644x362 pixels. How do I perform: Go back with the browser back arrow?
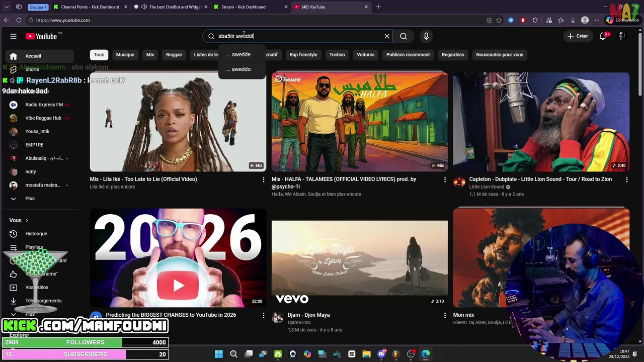7,20
